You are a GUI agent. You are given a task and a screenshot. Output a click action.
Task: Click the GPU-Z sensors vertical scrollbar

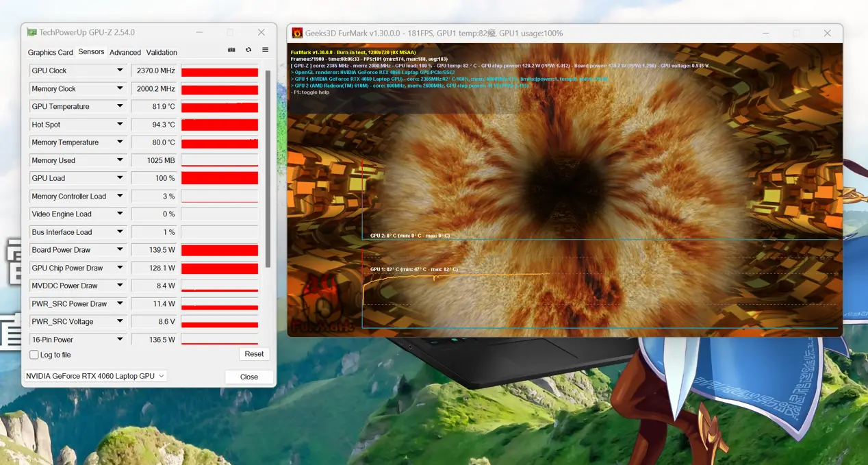[267, 168]
